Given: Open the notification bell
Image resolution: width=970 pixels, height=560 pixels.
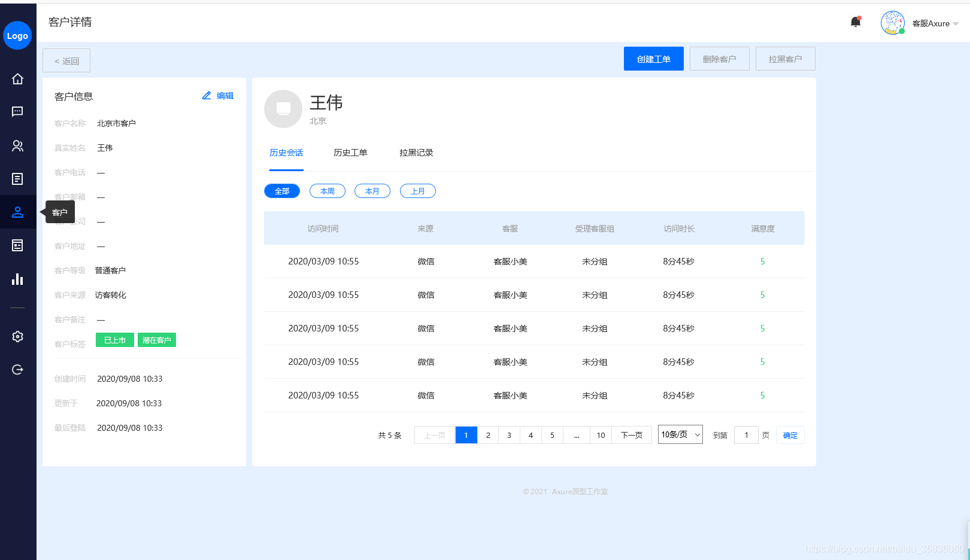Looking at the screenshot, I should coord(856,22).
